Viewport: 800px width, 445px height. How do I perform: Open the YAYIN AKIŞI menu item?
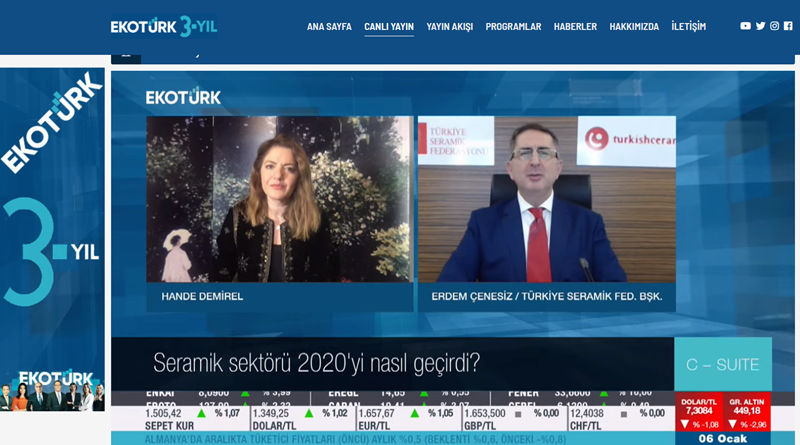click(449, 27)
